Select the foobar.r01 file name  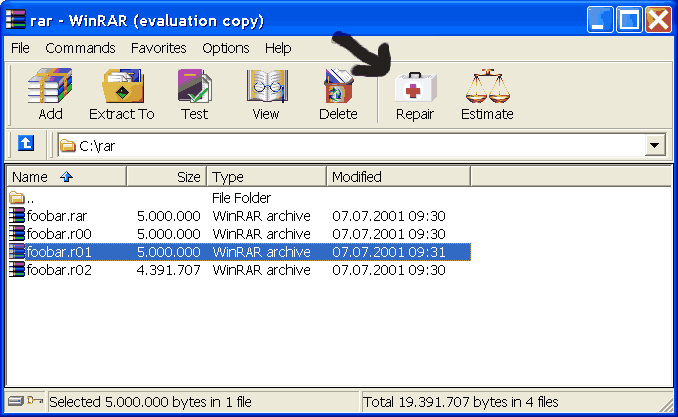click(59, 252)
